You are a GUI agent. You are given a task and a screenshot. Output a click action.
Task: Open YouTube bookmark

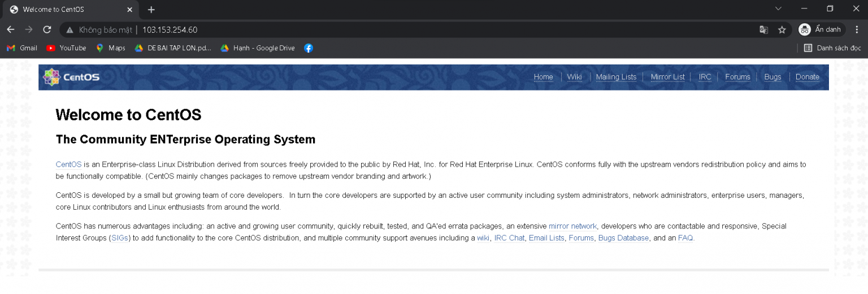point(66,48)
